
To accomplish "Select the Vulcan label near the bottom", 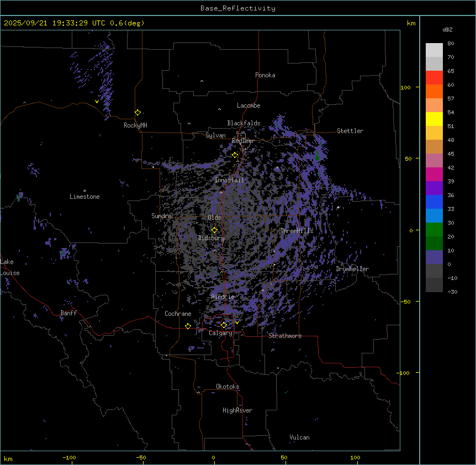I will pyautogui.click(x=299, y=437).
